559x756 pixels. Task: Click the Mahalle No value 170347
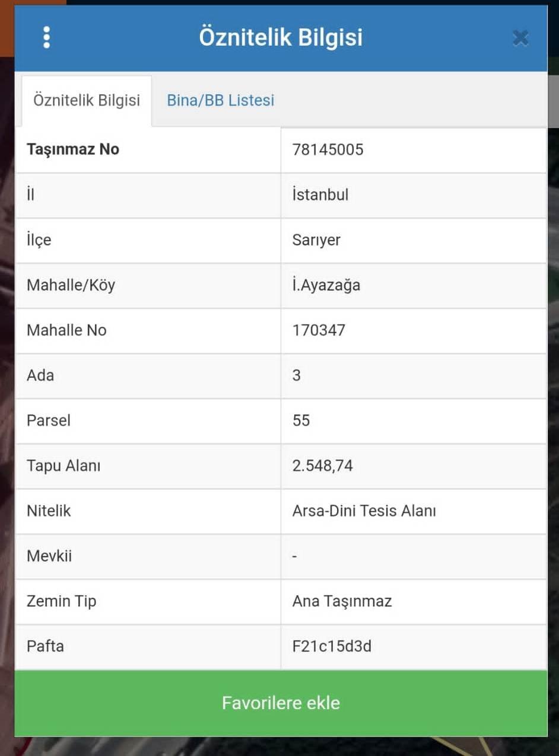[x=319, y=330]
